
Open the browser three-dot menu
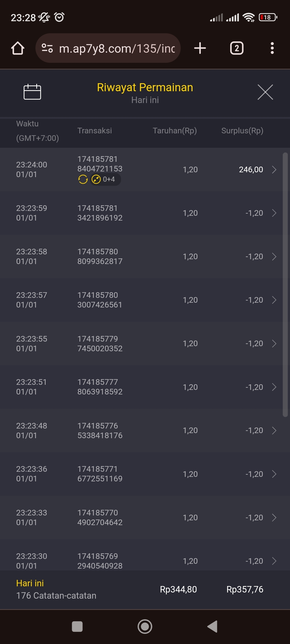[x=272, y=48]
